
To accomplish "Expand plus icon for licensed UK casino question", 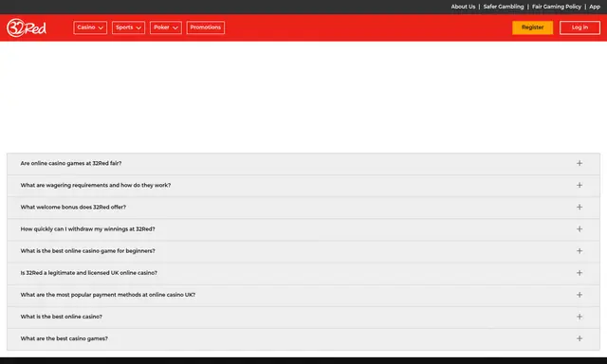I will coord(579,273).
